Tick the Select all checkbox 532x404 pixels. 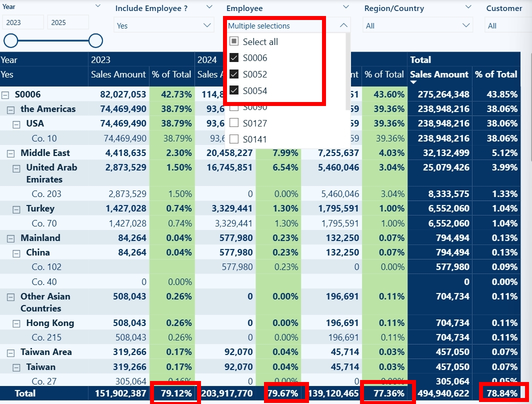tap(234, 41)
